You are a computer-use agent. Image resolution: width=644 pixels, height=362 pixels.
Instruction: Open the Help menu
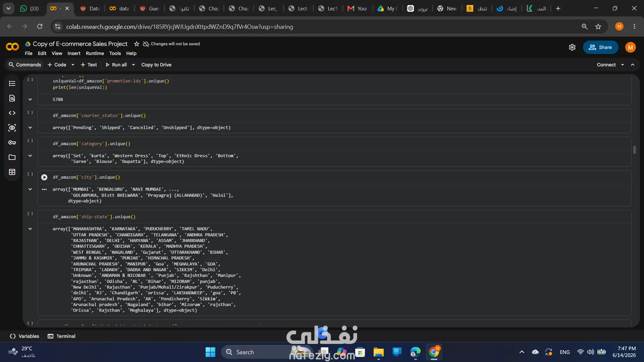131,53
